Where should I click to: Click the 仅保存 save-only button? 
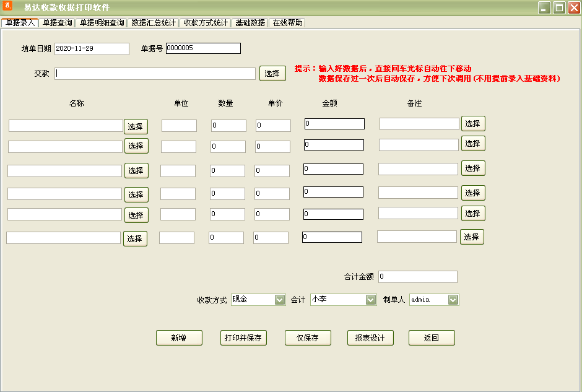(308, 338)
